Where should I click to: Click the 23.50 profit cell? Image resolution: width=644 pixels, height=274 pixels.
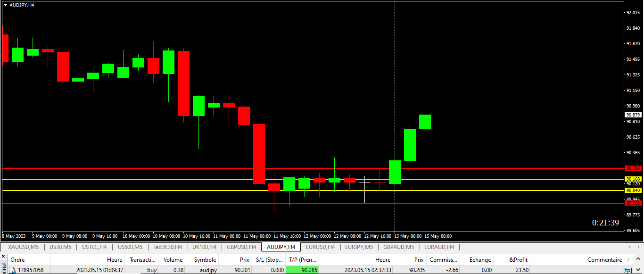[521, 270]
